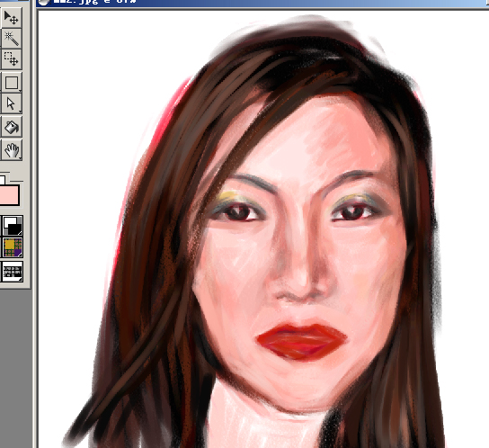
Task: Select the Magic Wand tool
Action: (12, 38)
